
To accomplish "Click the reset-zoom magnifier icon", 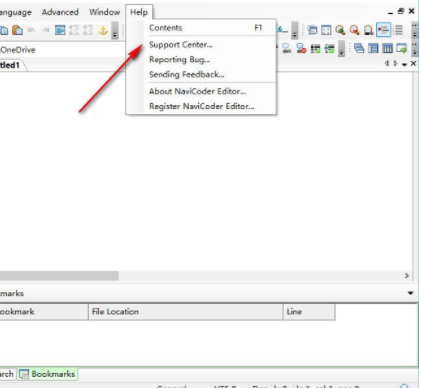I will pos(368,30).
